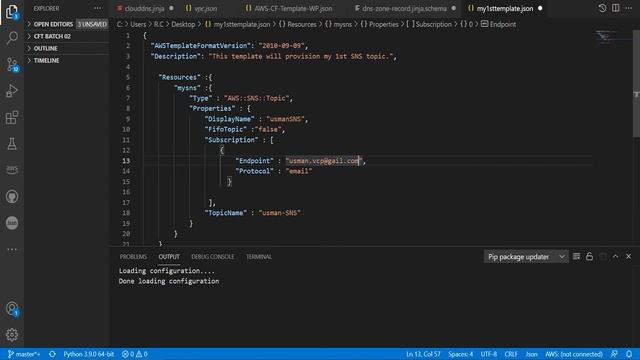Toggle output scroll lock

(589, 256)
